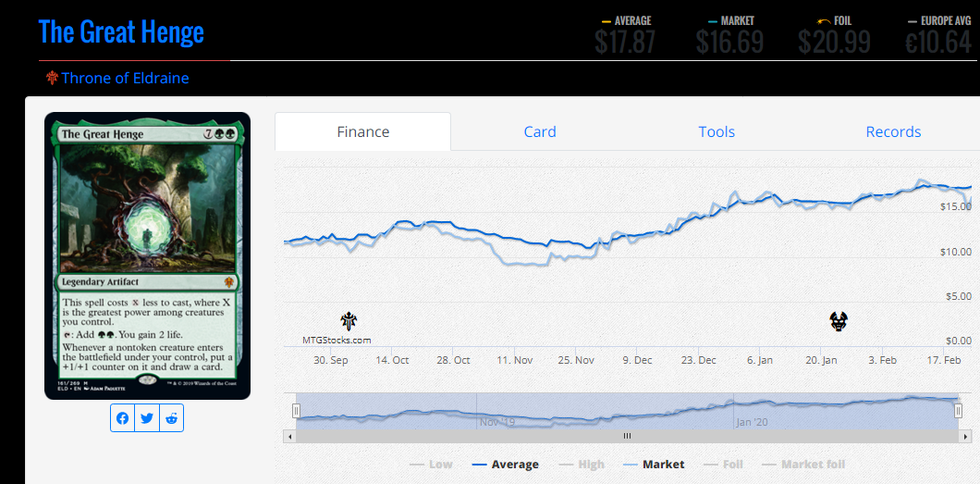
Task: Click the navigator scrollbar left arrow
Action: pyautogui.click(x=289, y=436)
